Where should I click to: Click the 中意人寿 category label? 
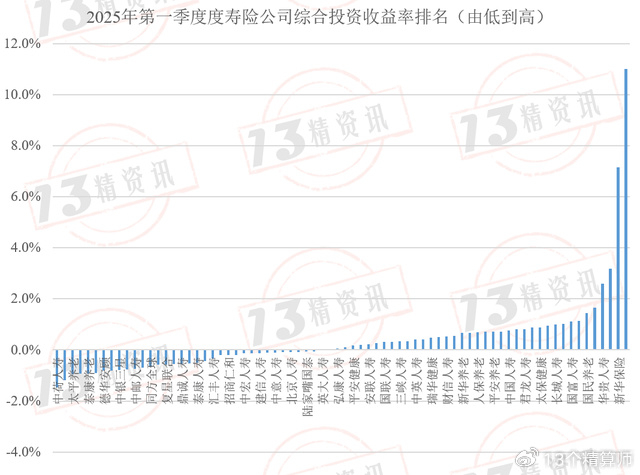click(277, 381)
